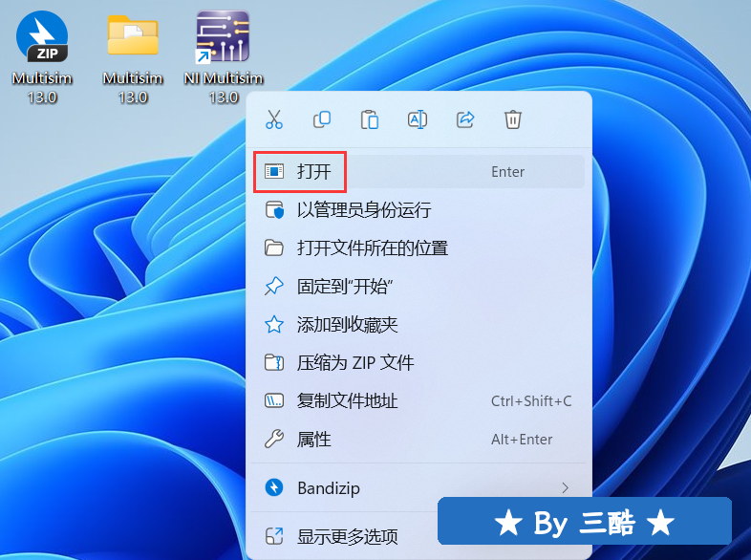Click the Share icon in context menu
Screen dimensions: 751x560
(465, 119)
